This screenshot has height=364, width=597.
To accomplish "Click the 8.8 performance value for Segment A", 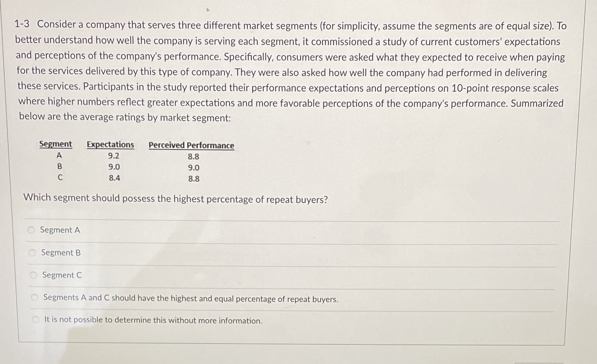I will (194, 156).
